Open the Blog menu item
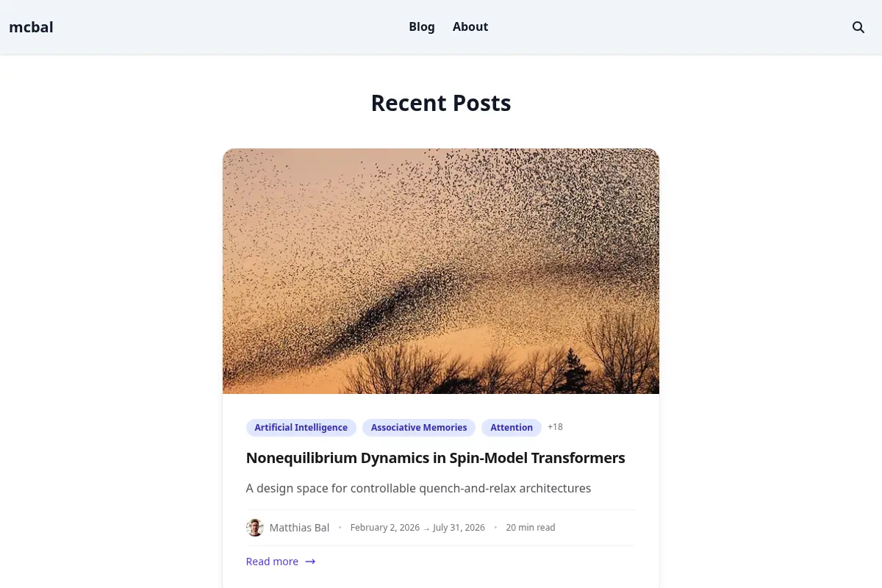This screenshot has width=882, height=588. (x=422, y=27)
